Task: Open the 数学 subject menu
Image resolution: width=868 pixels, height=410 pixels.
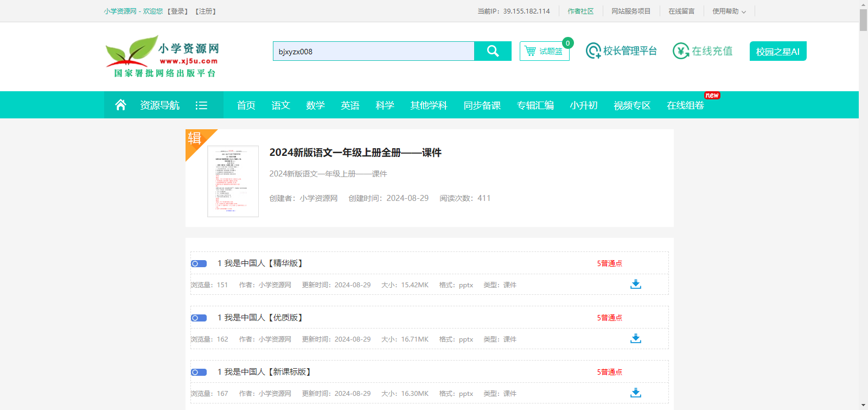Action: click(x=315, y=105)
